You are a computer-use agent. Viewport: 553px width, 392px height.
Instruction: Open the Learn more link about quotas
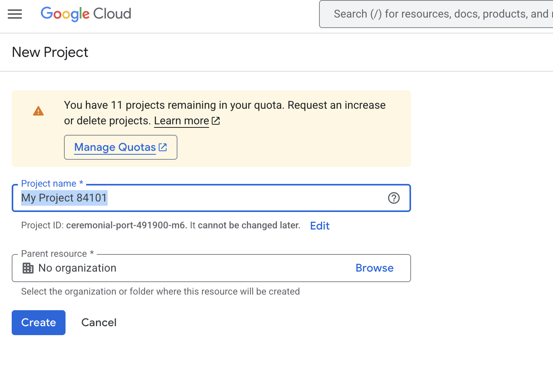point(181,121)
